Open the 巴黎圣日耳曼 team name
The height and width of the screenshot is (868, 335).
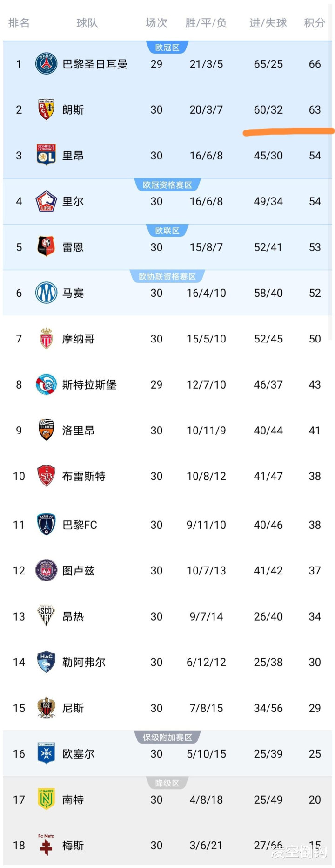click(x=95, y=64)
